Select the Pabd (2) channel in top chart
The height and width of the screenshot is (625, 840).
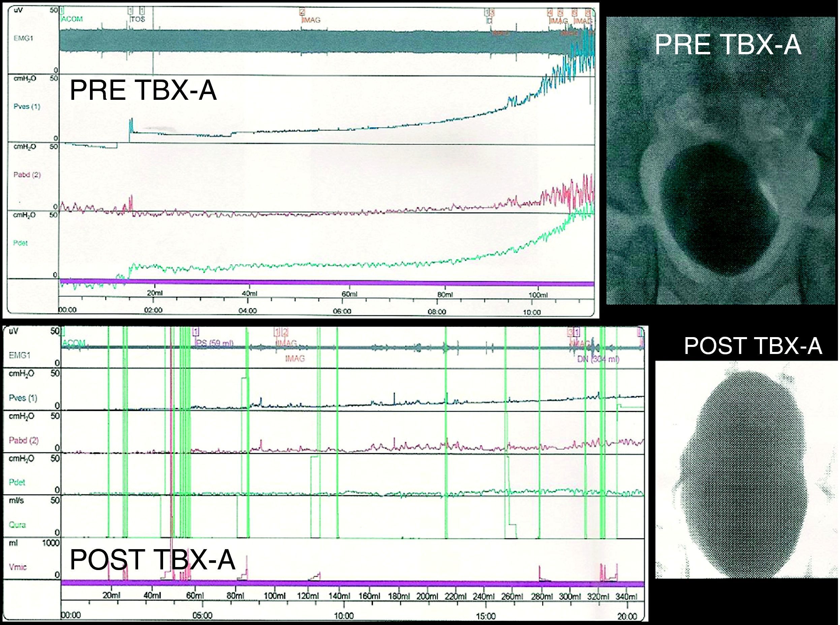pyautogui.click(x=27, y=175)
